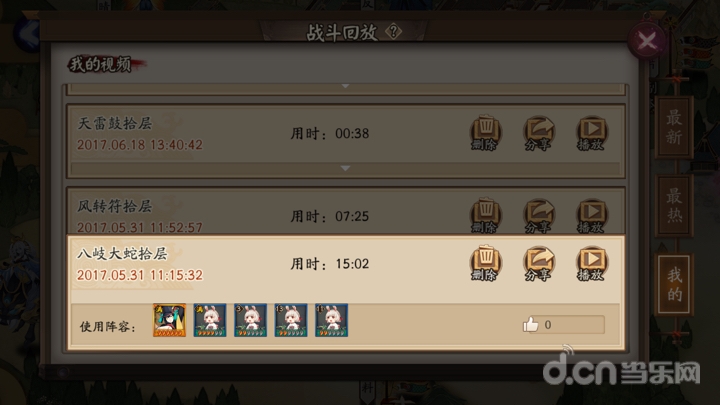This screenshot has height=405, width=720.
Task: Delete the 风转符拾层 replay
Action: (486, 215)
